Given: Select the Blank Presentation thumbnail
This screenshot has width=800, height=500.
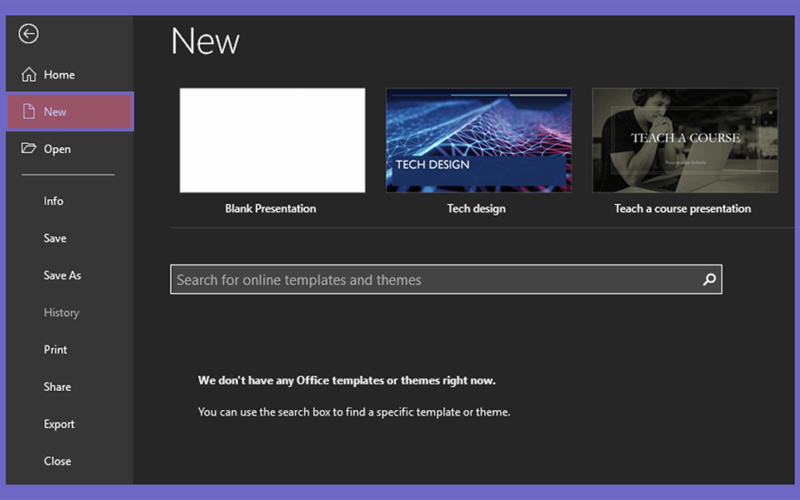Looking at the screenshot, I should [x=272, y=140].
